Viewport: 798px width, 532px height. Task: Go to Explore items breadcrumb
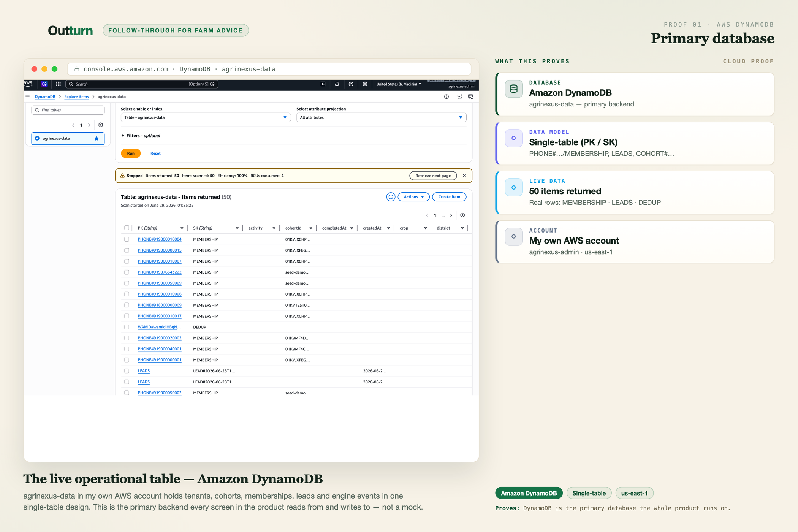coord(76,97)
